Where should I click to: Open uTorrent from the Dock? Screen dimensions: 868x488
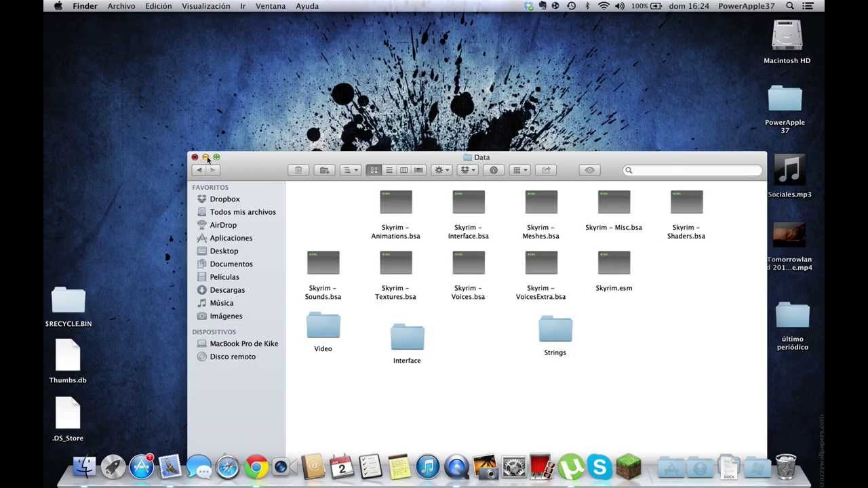click(571, 467)
